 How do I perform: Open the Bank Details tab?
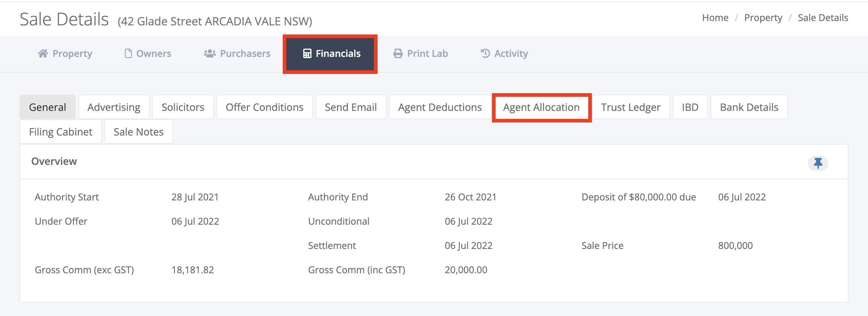click(749, 107)
